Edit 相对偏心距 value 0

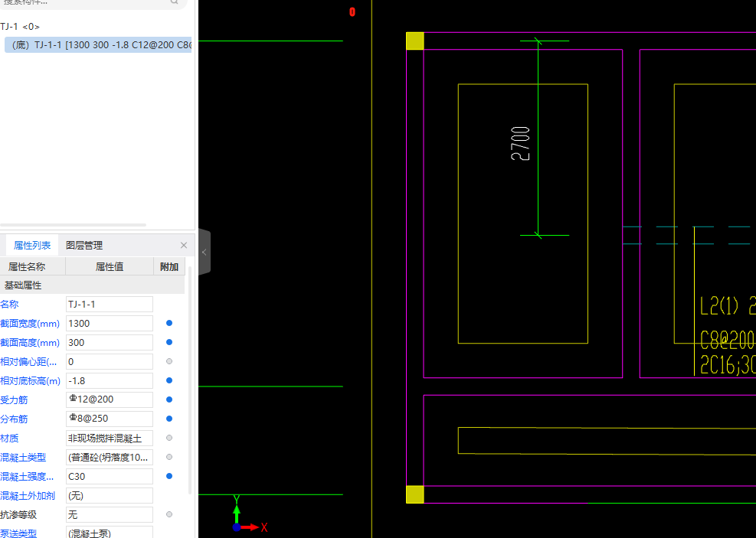[x=110, y=362]
